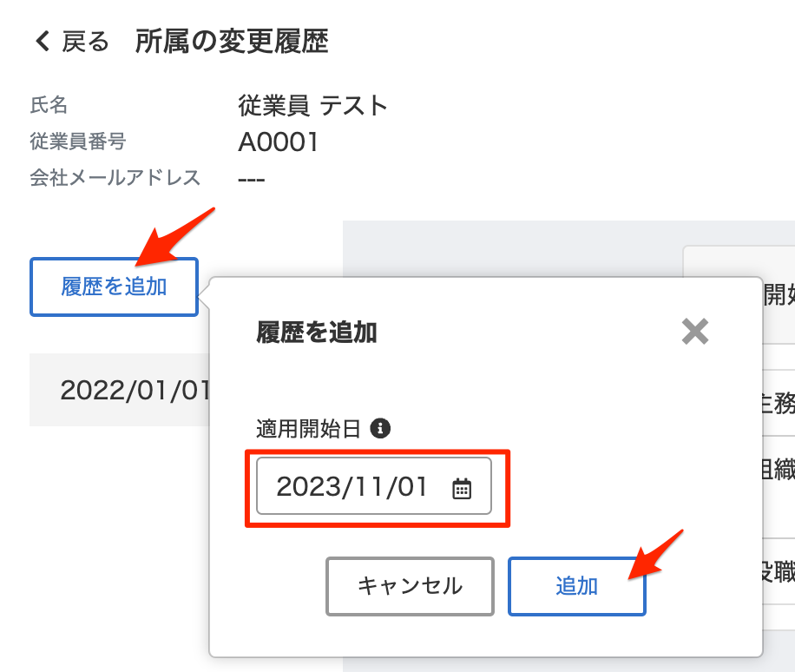
Task: Close the 履歴を追加 dialog with X
Action: click(x=694, y=331)
